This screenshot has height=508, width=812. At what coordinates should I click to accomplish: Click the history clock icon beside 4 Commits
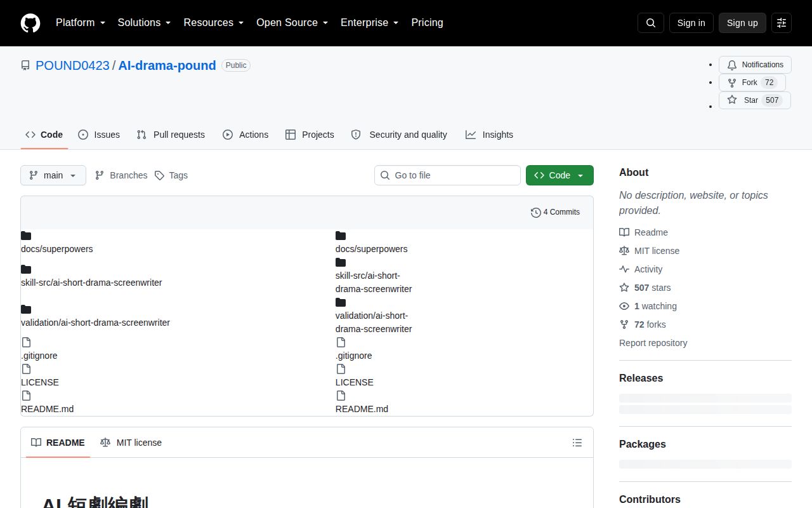coord(536,212)
